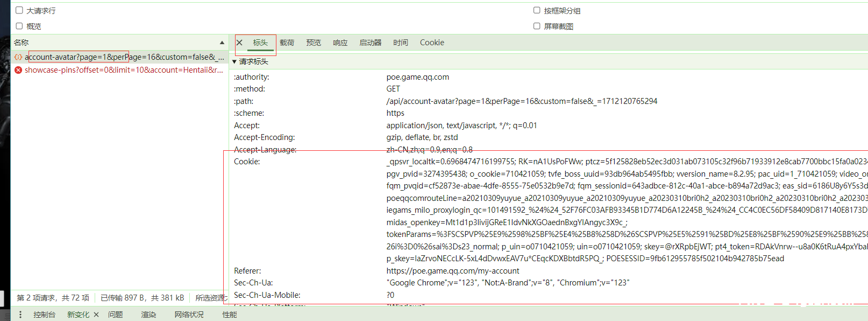This screenshot has height=321, width=868.
Task: Open the Cookie tab
Action: pyautogui.click(x=432, y=43)
